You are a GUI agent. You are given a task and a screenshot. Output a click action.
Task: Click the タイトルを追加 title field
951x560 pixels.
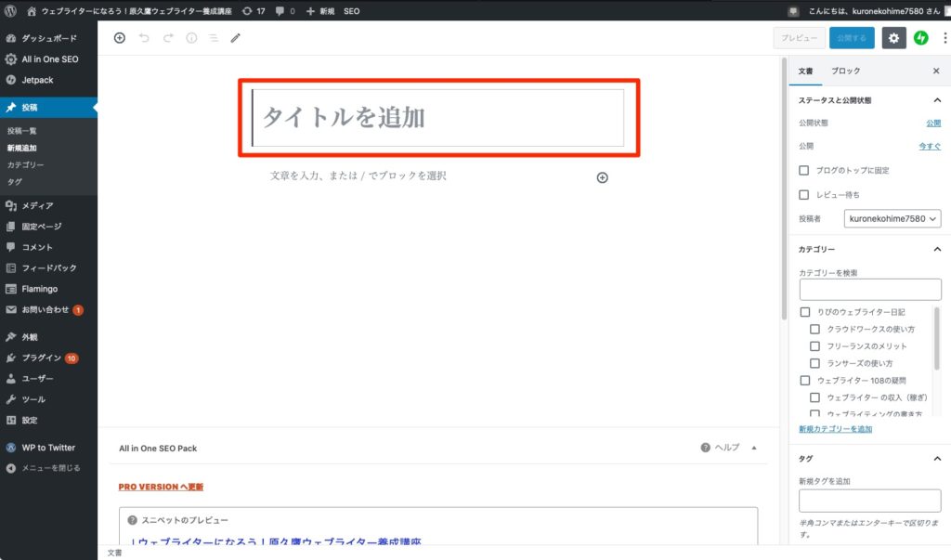coord(438,118)
